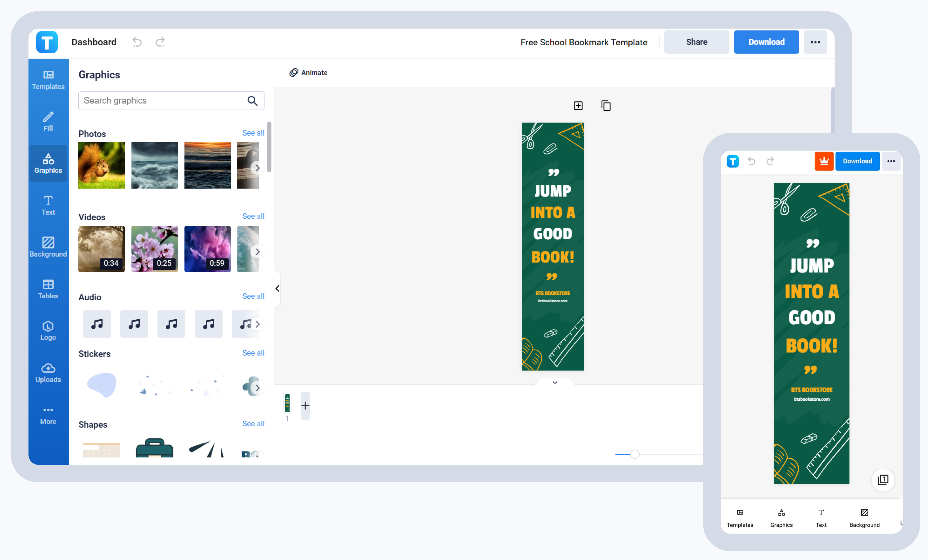Open the Logo panel
Screen dimensions: 928x560
[x=48, y=330]
